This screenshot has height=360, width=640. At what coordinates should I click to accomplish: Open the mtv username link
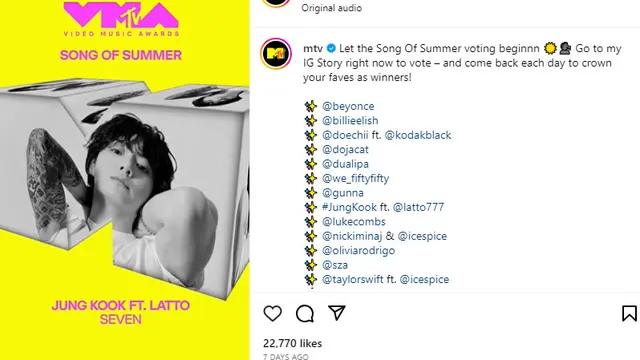pyautogui.click(x=313, y=48)
